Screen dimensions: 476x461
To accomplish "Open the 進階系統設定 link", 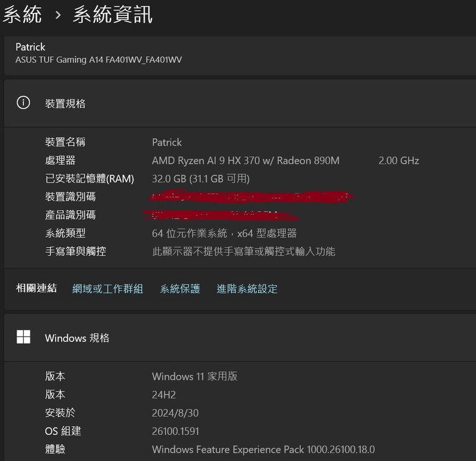I will coord(247,288).
